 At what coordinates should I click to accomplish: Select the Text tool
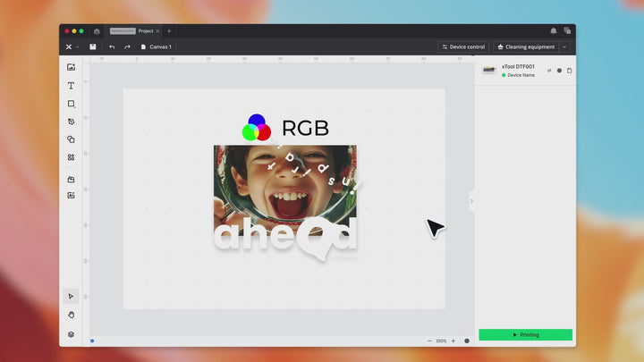[x=71, y=86]
